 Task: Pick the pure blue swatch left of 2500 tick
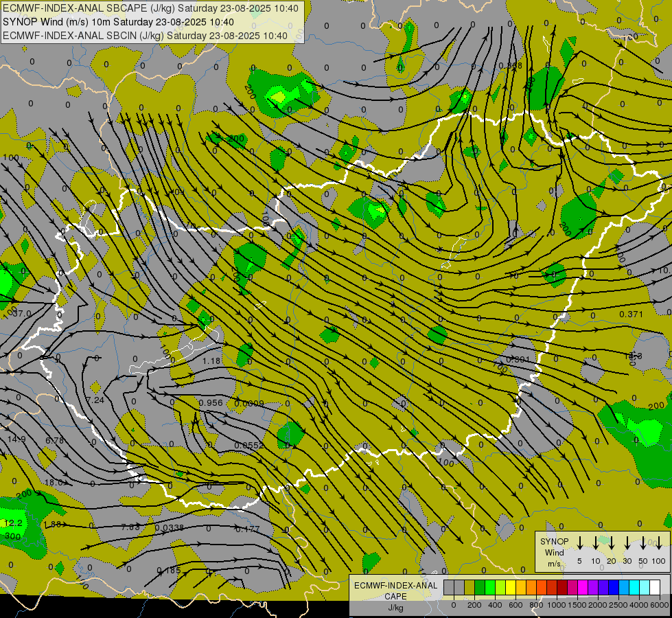pos(613,588)
